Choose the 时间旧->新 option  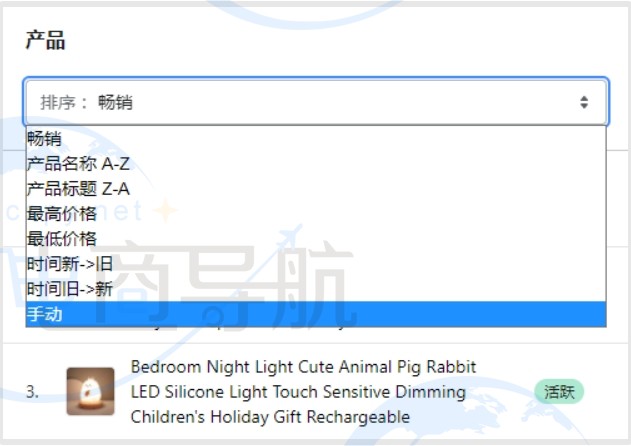[x=70, y=289]
